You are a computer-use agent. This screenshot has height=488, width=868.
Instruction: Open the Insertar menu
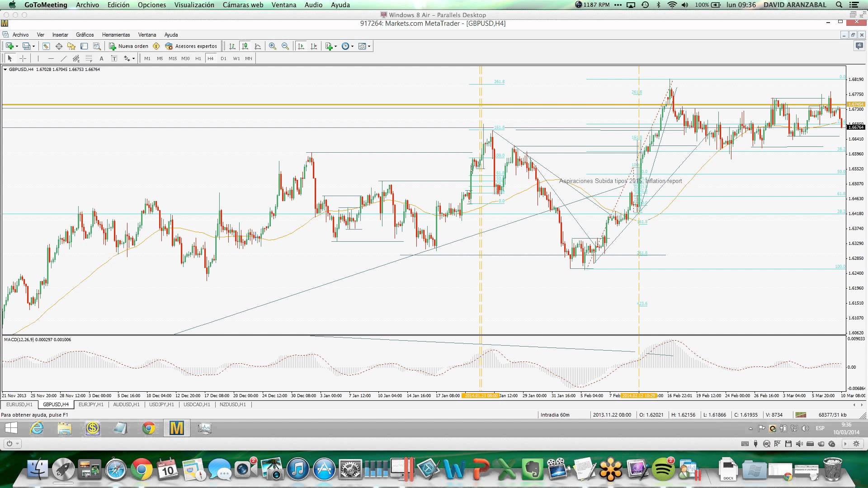point(60,35)
